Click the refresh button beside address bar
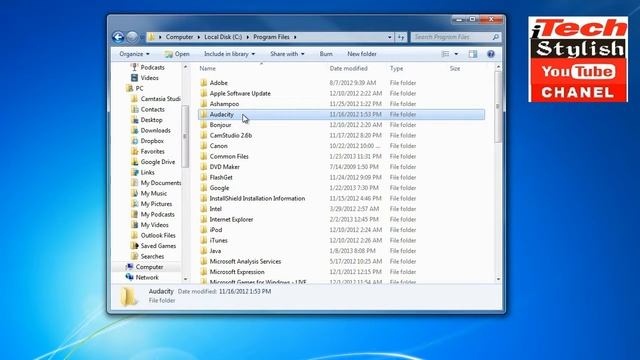The width and height of the screenshot is (640, 360). tap(401, 37)
